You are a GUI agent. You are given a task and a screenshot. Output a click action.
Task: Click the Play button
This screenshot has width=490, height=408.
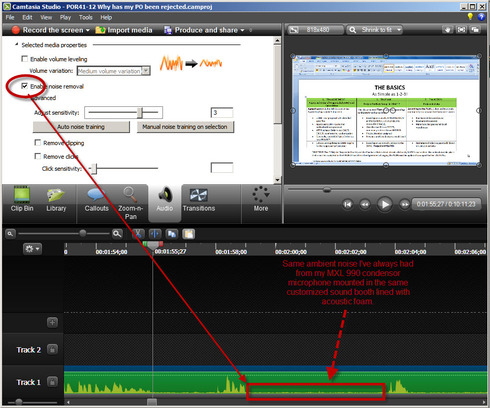(x=384, y=204)
